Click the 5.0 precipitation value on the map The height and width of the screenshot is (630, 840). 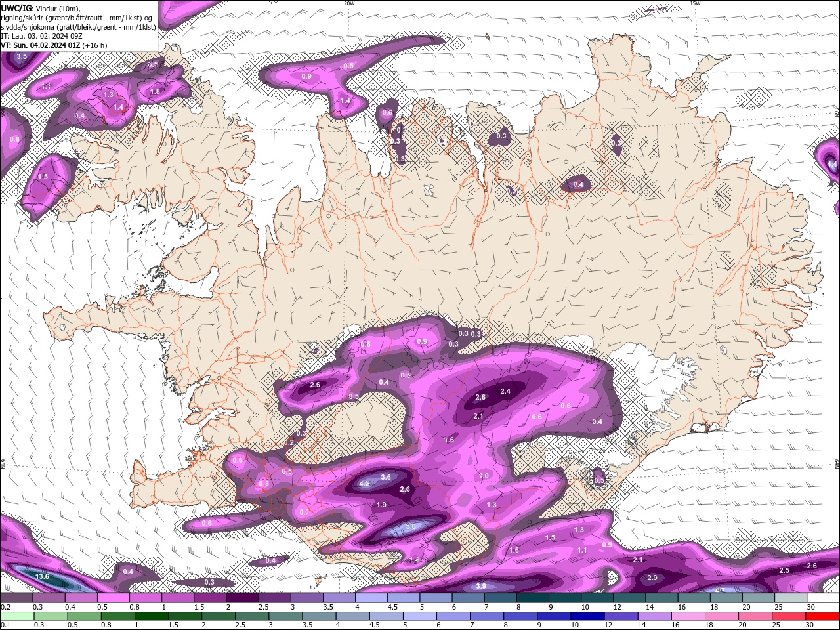pos(411,526)
